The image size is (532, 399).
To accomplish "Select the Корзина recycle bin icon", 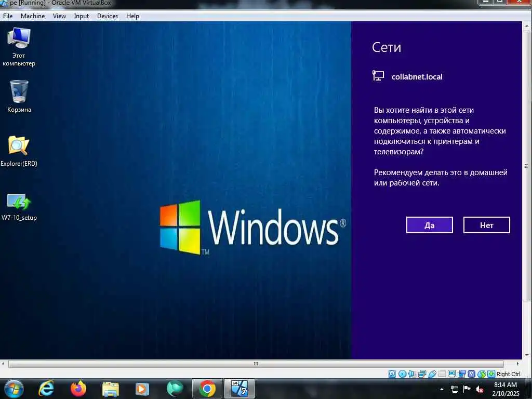I will [19, 96].
